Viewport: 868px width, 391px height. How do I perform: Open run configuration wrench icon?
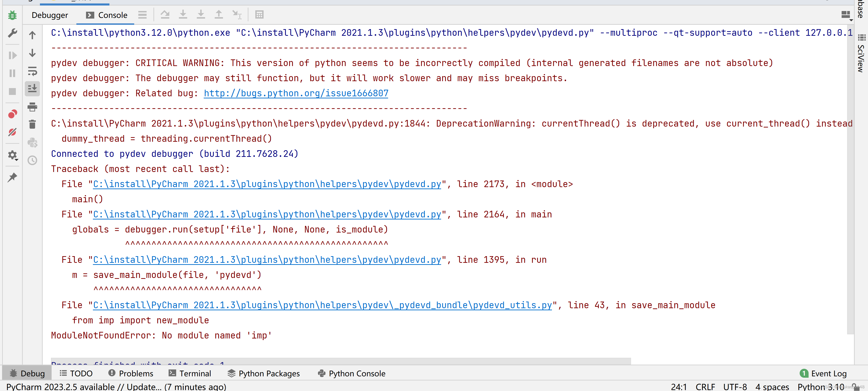pos(12,33)
